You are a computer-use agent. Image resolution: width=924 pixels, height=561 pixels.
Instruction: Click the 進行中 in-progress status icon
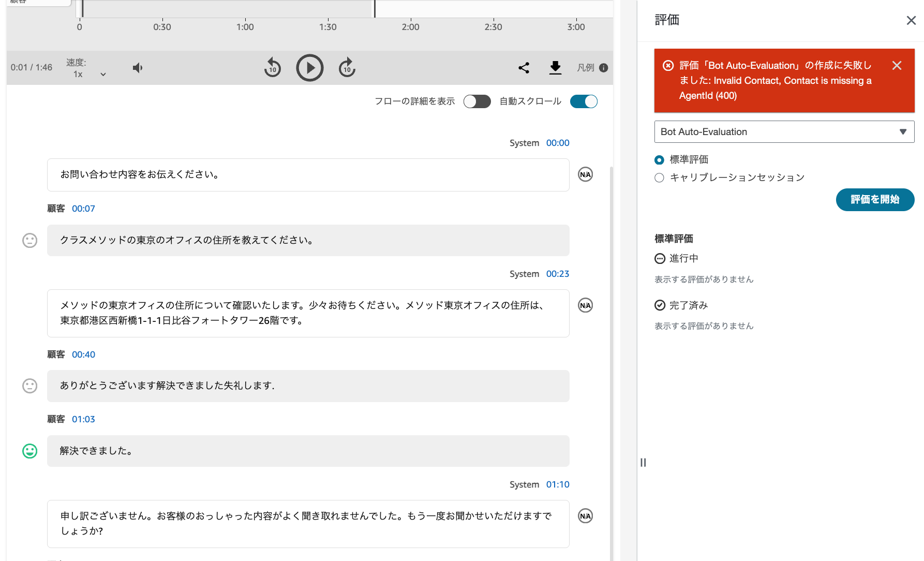pos(659,258)
